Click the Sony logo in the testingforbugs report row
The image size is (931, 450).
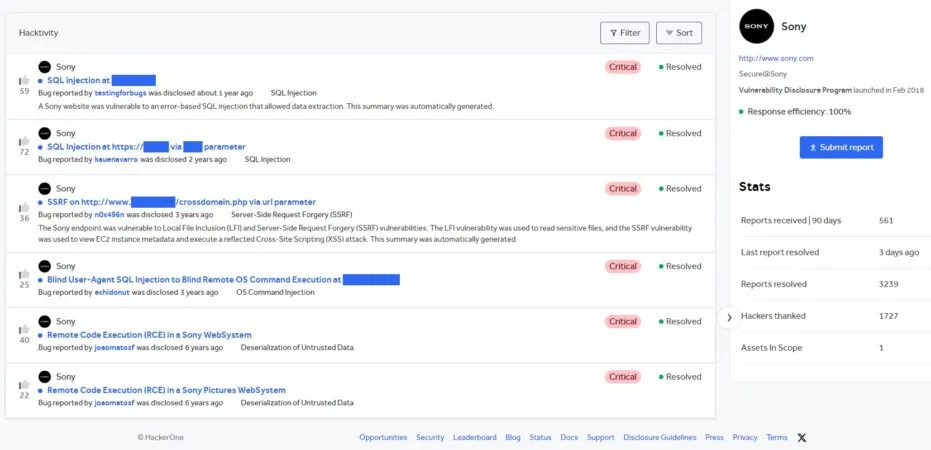(45, 67)
